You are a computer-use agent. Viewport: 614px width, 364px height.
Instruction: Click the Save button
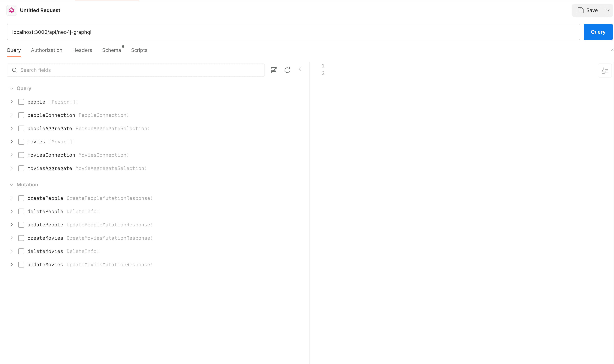591,10
